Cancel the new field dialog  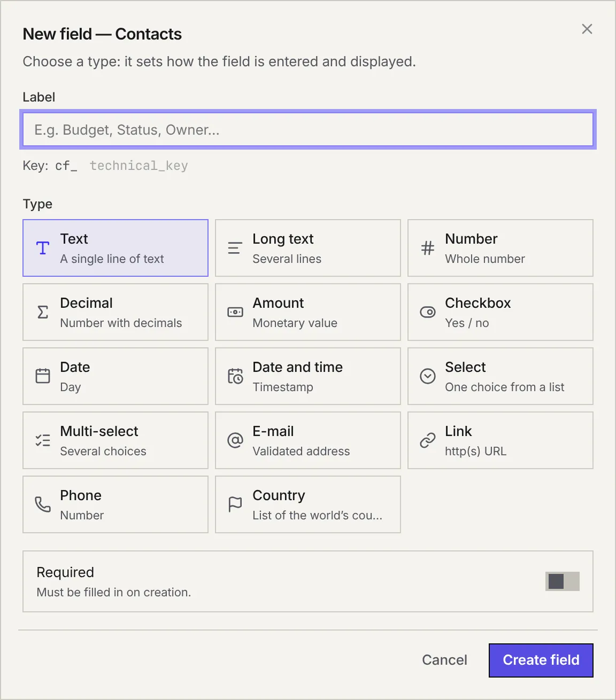[444, 660]
